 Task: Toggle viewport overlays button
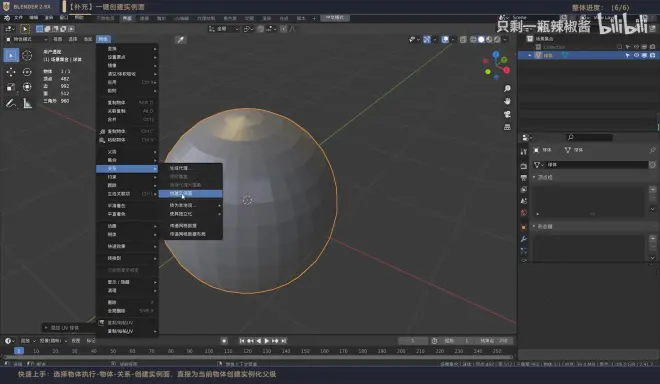click(x=445, y=40)
